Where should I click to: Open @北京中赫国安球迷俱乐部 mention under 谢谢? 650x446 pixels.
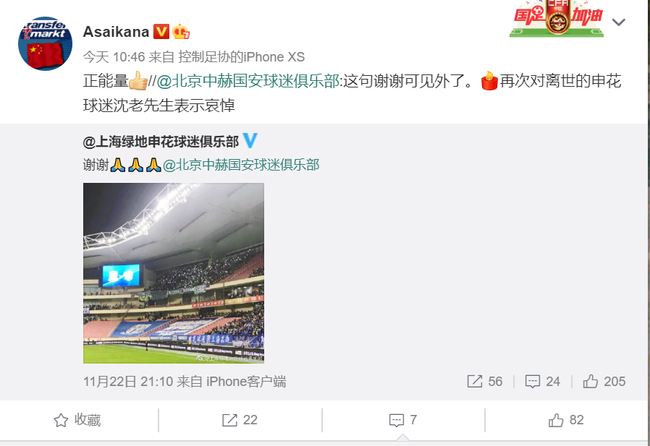click(241, 165)
